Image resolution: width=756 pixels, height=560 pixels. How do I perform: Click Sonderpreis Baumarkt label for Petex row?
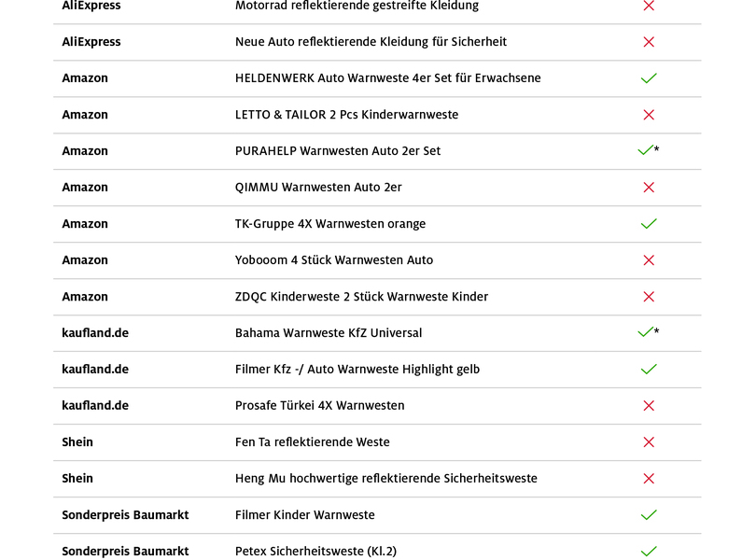125,552
